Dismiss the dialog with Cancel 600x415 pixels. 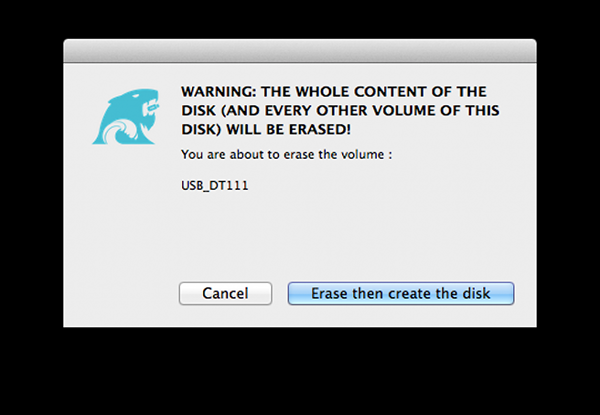click(225, 293)
